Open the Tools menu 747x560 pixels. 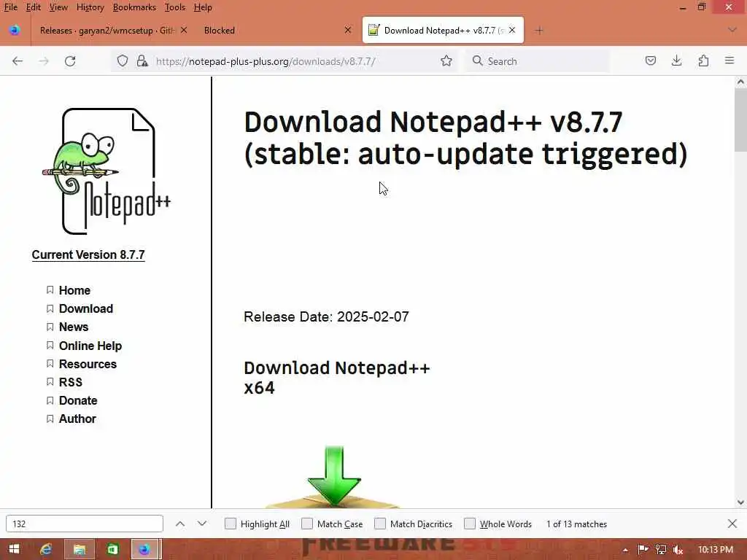point(175,7)
